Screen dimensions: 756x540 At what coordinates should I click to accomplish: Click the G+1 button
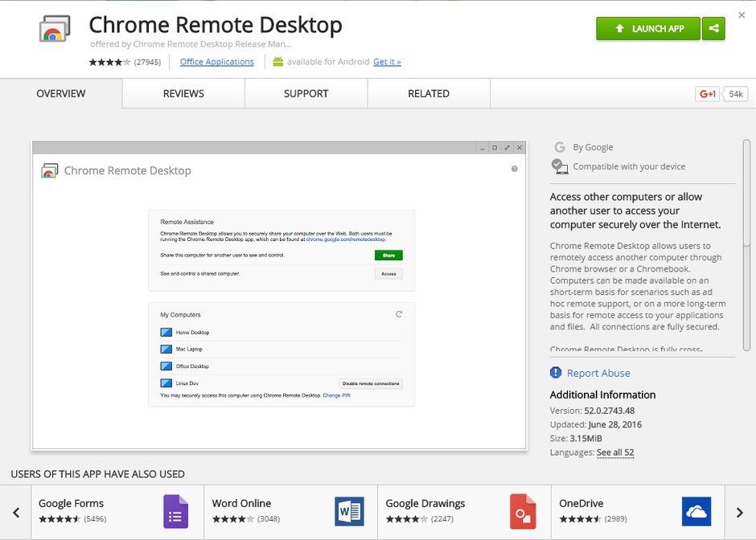point(707,93)
